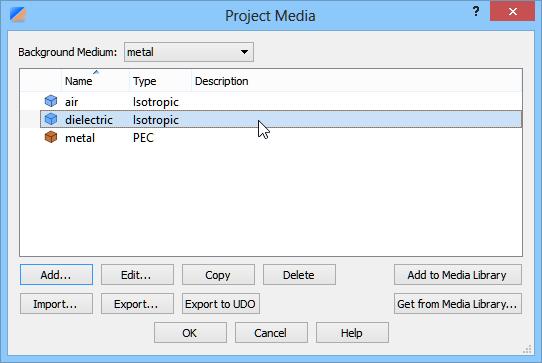Screen dimensions: 542x363
Task: Select the dielectric medium name
Action: (89, 120)
